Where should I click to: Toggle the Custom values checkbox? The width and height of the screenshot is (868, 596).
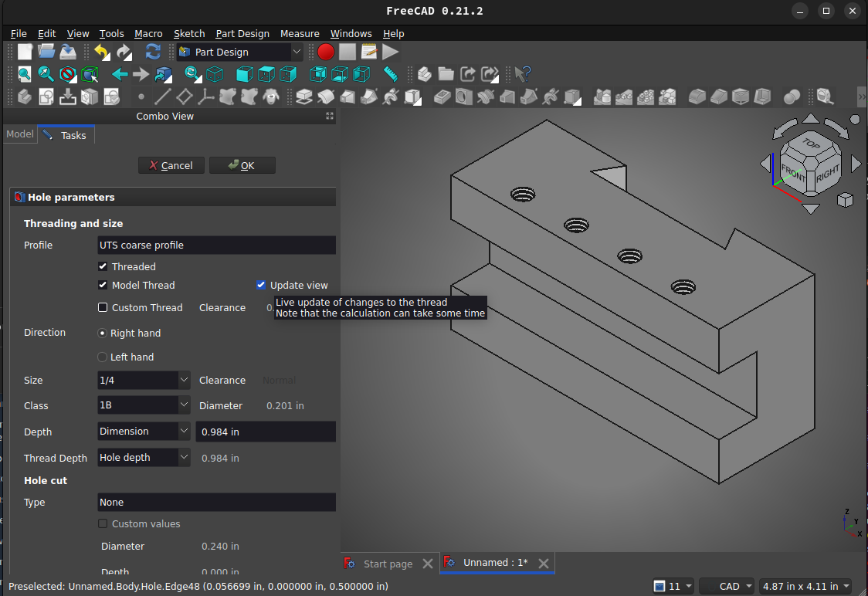coord(103,523)
